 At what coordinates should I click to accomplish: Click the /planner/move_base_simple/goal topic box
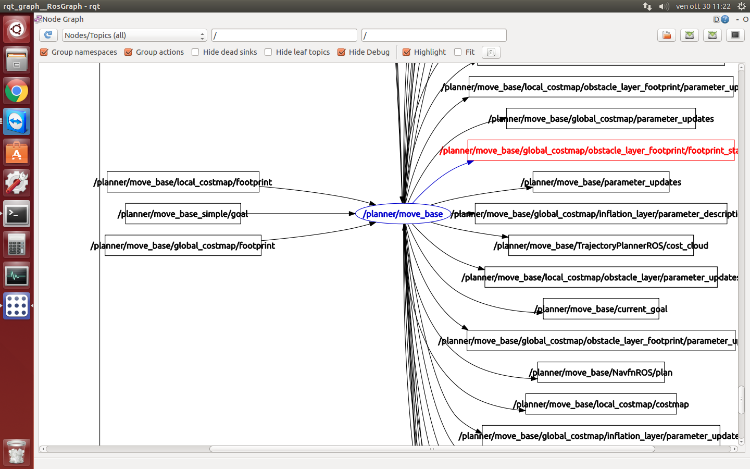(x=182, y=214)
